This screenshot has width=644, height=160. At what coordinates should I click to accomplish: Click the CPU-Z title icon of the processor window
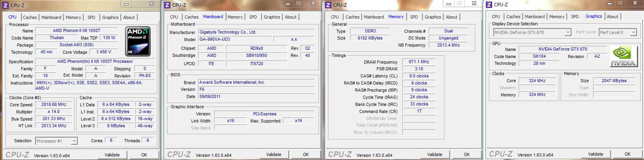6,5
